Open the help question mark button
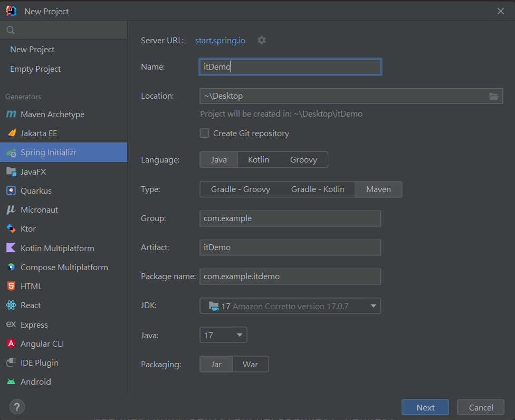Image resolution: width=515 pixels, height=420 pixels. tap(17, 407)
